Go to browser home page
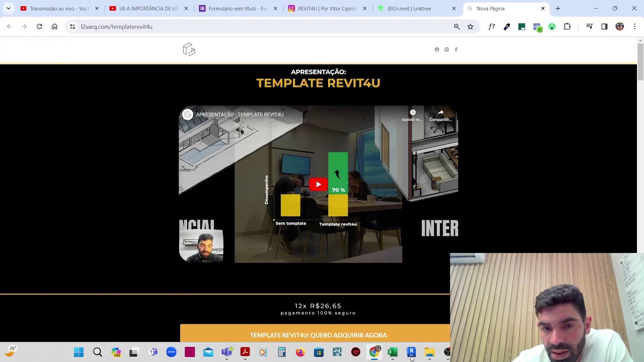 [54, 27]
